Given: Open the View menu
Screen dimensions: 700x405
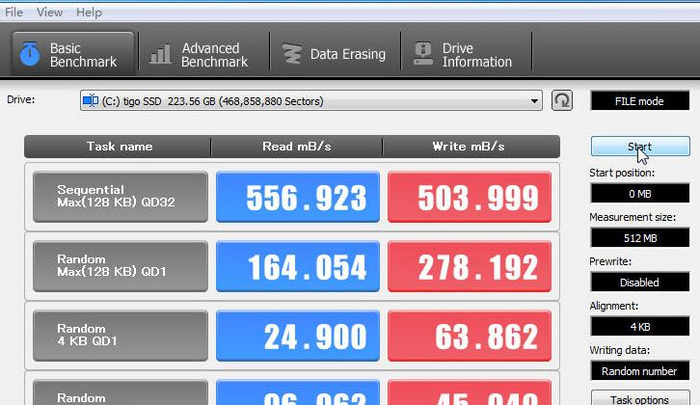Looking at the screenshot, I should tap(50, 12).
